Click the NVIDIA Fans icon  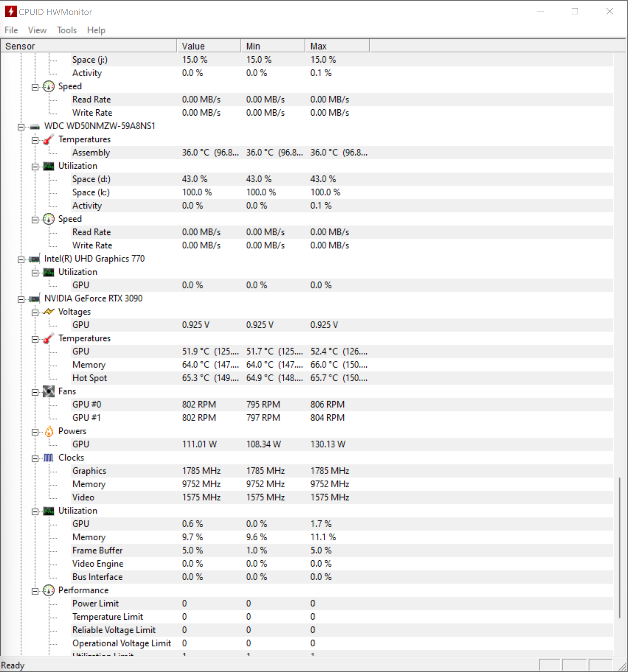pos(49,391)
